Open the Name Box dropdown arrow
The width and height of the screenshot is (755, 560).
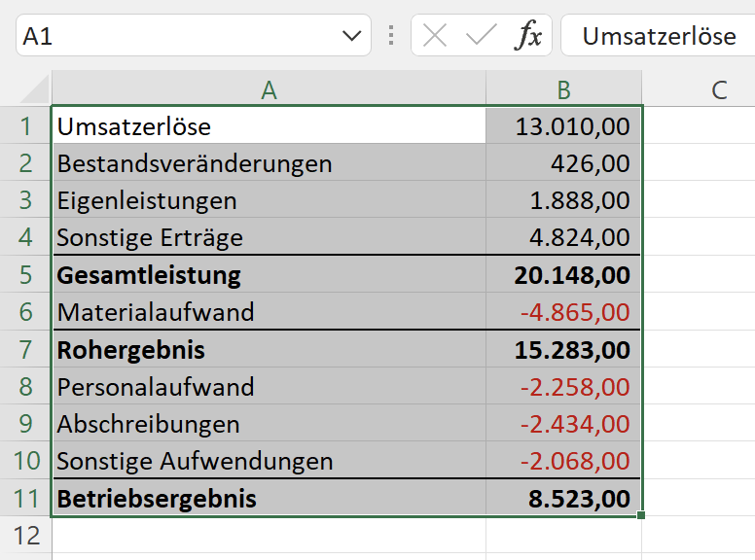pyautogui.click(x=351, y=36)
